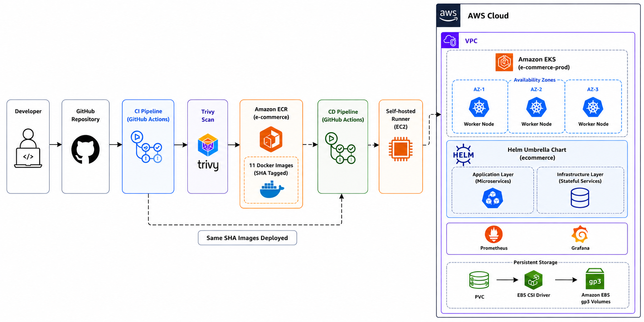The image size is (644, 322).
Task: Click the 'Availability Zones' label
Action: coord(534,80)
